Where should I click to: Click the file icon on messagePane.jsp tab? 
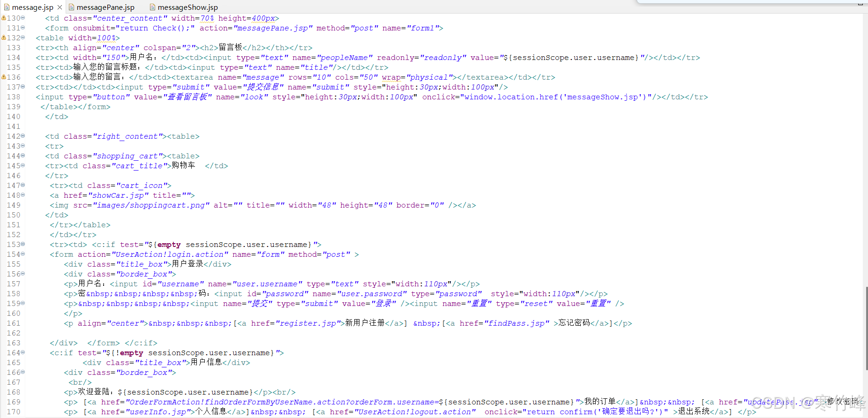tap(71, 7)
